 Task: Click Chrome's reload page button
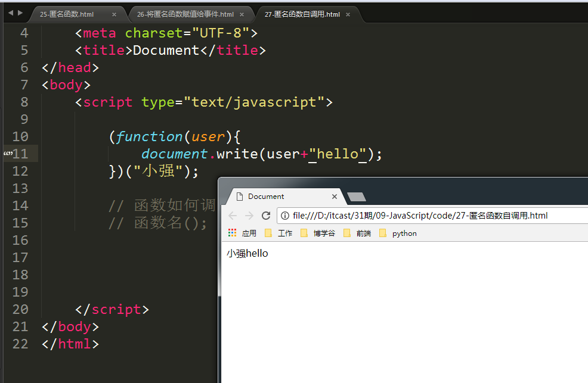click(266, 216)
